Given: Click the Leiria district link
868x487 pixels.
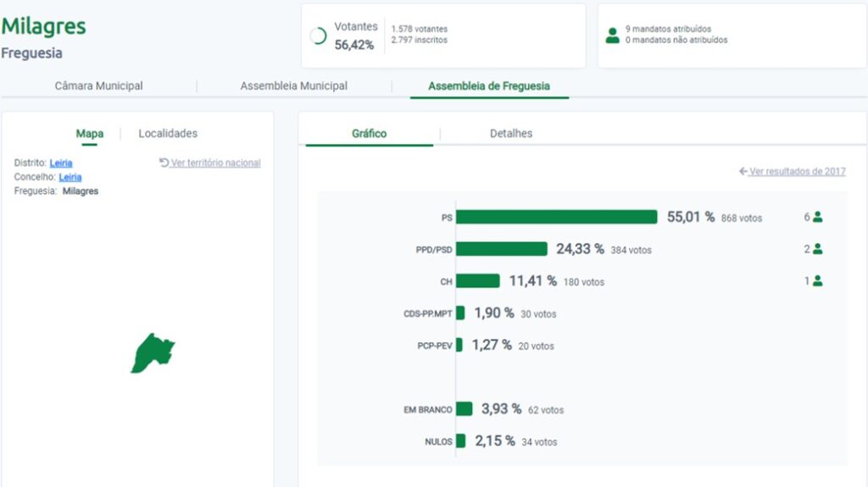Looking at the screenshot, I should coord(61,163).
